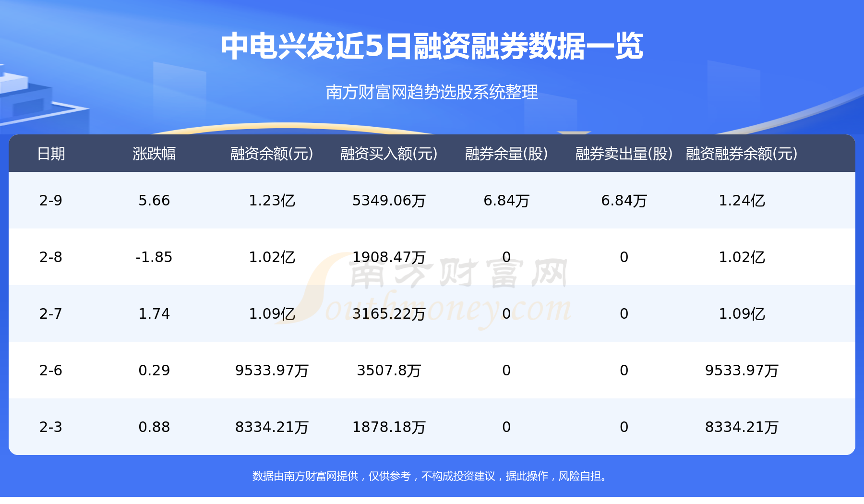The height and width of the screenshot is (504, 864).
Task: Select the 融券余量(股) column header
Action: (x=506, y=154)
